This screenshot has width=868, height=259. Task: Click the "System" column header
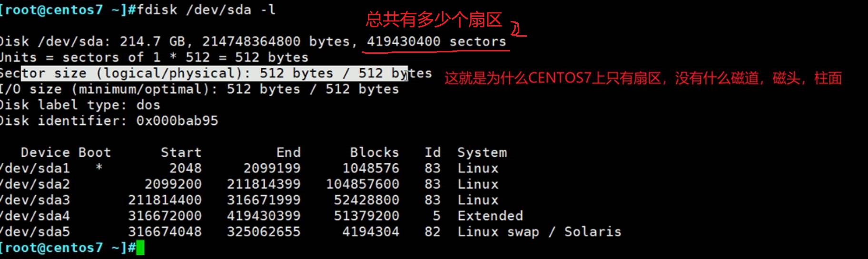tap(482, 152)
